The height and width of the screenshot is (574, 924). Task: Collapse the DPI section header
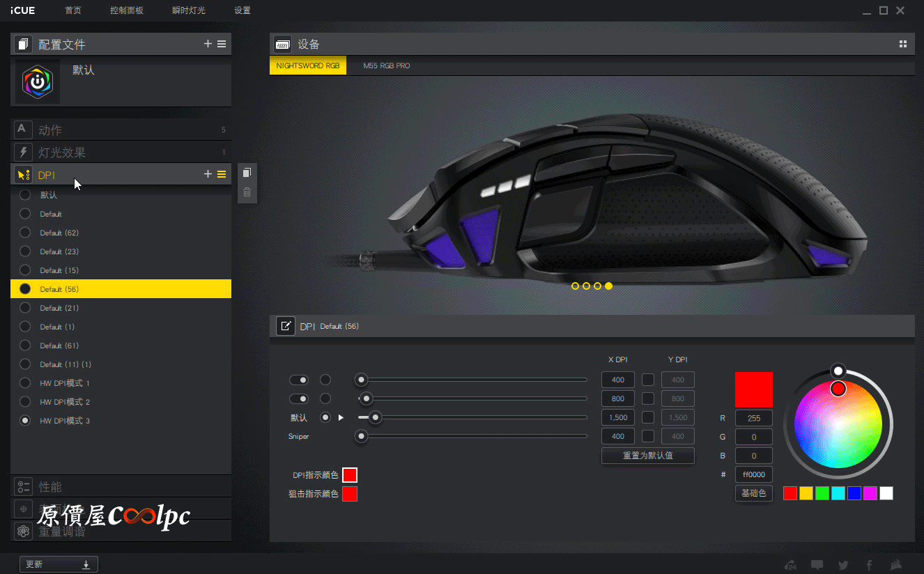click(x=121, y=174)
